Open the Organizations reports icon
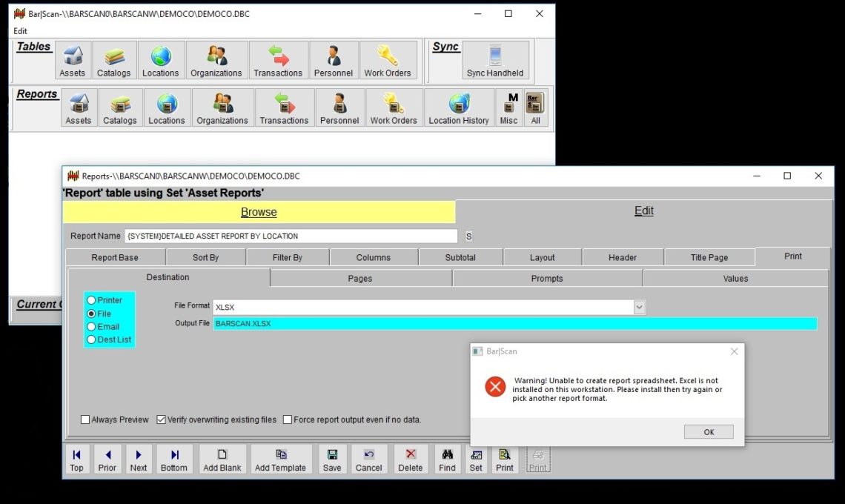 [x=222, y=107]
